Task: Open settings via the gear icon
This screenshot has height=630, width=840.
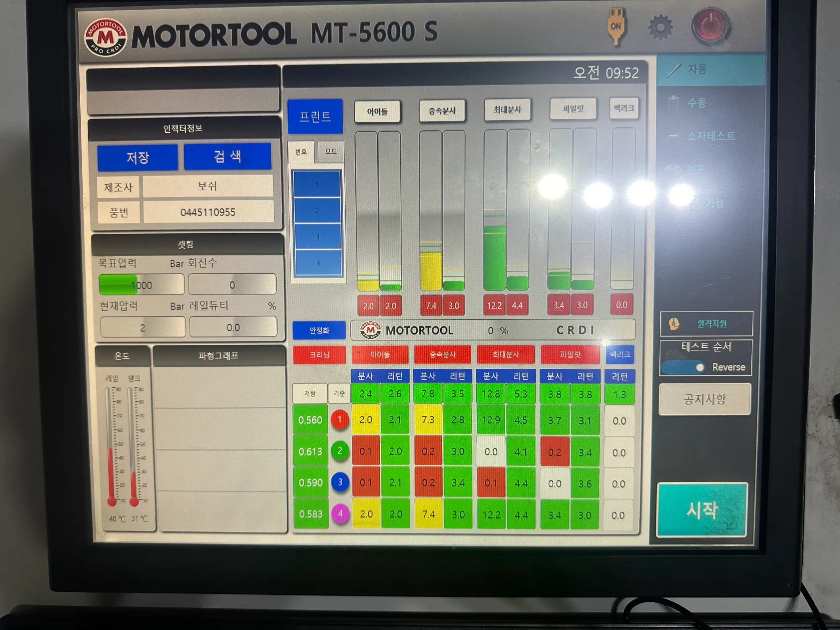Action: pos(660,28)
